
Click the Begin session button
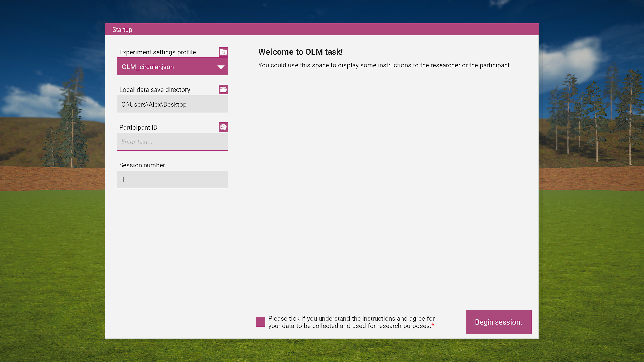(498, 322)
